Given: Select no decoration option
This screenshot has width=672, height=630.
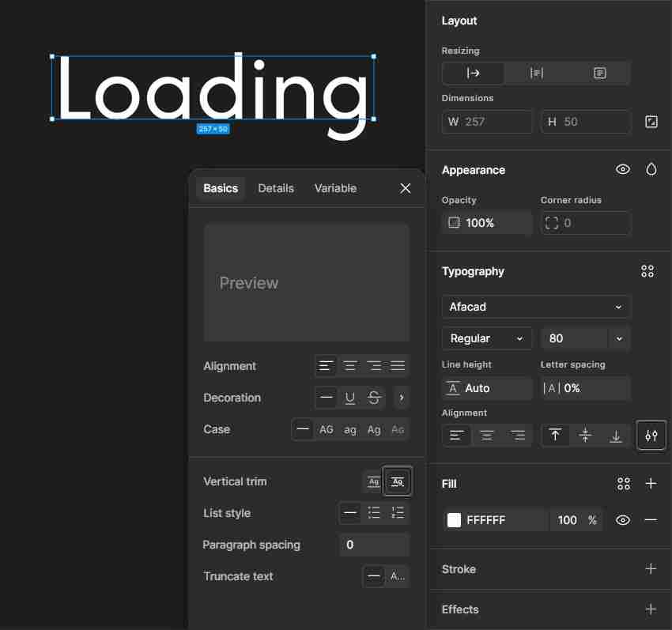Looking at the screenshot, I should 326,398.
